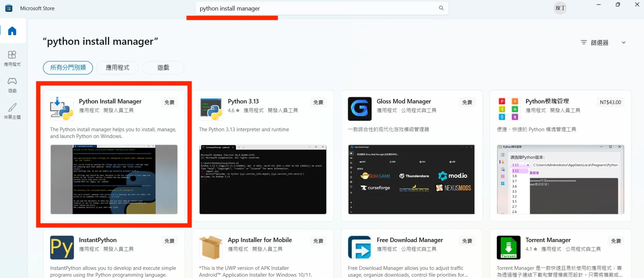Screen dimensions: 644x278
Task: Click the Microsoft Store logo icon
Action: pos(9,8)
